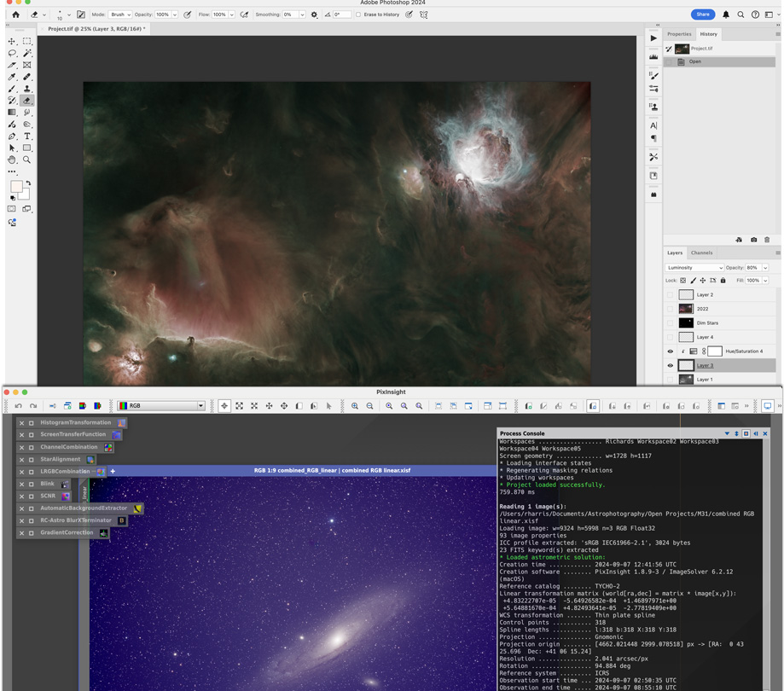Show the Dim Stars layer
The width and height of the screenshot is (784, 691).
[x=670, y=322]
